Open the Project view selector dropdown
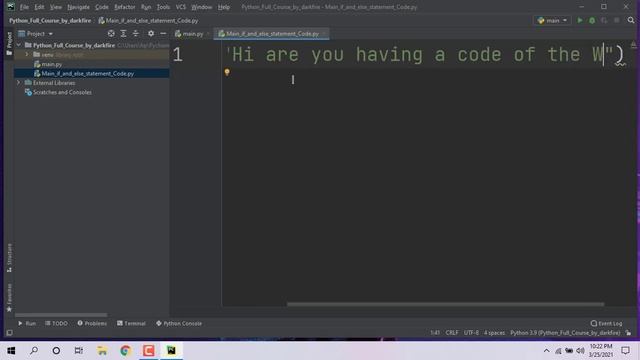 tap(36, 34)
